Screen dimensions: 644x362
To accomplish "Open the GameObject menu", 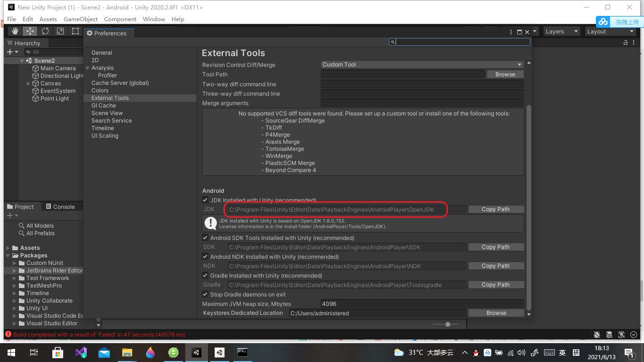I will click(x=81, y=19).
